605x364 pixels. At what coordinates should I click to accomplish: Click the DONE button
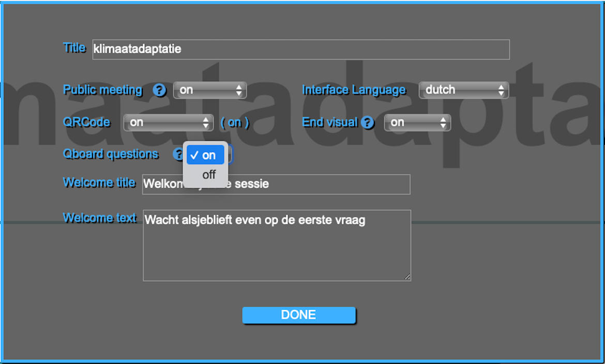click(299, 315)
